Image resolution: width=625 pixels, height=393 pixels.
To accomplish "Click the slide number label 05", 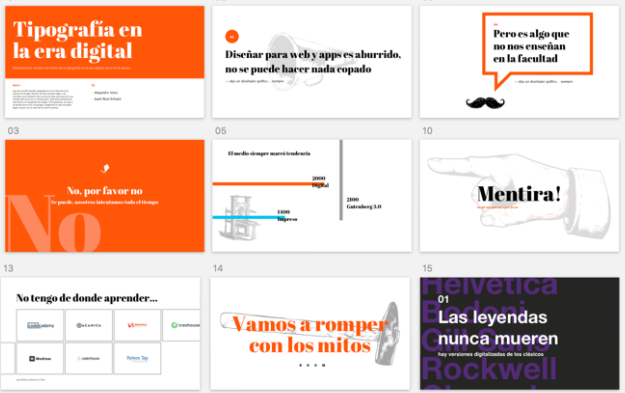I will [220, 131].
